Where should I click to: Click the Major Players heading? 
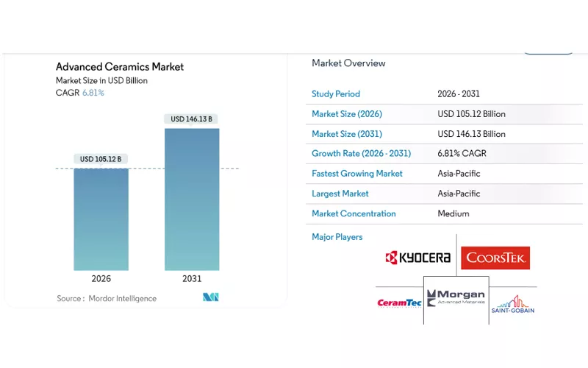(x=337, y=237)
